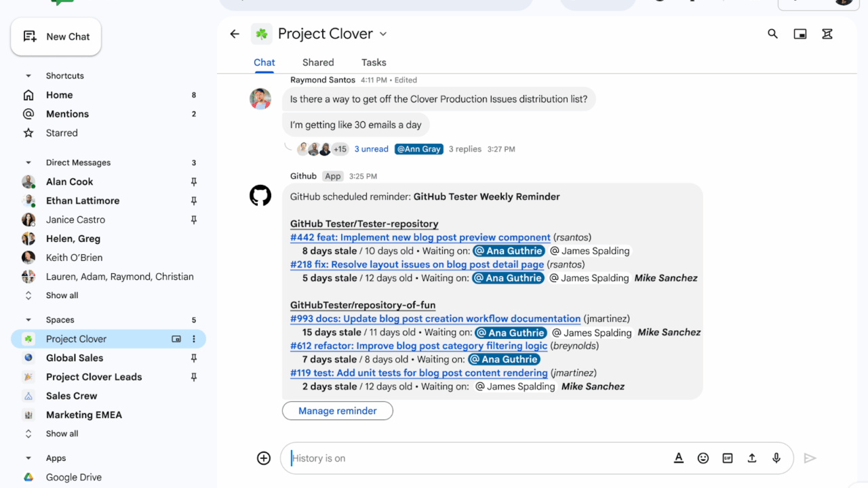Click the @ Ana Guthrie chip on the #442 line
The image size is (868, 488).
pos(509,251)
